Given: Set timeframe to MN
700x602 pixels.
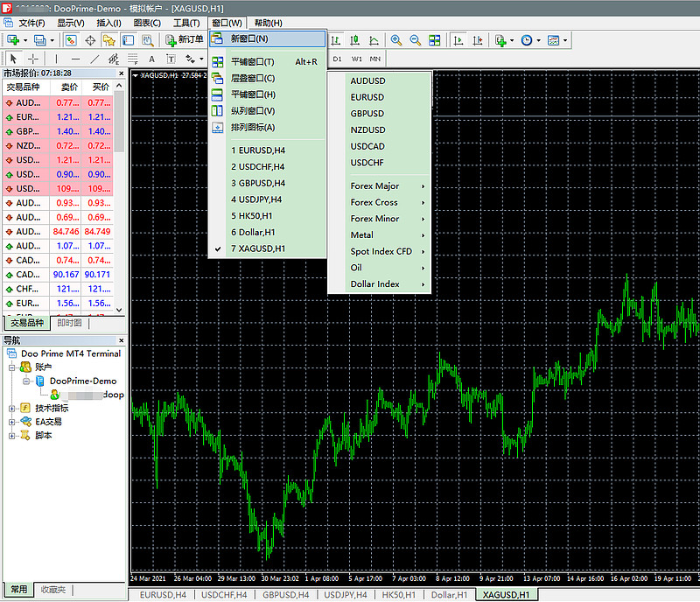Looking at the screenshot, I should point(375,59).
